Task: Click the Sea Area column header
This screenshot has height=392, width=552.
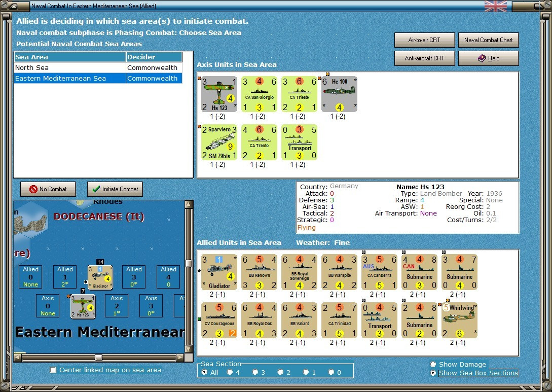Action: (70, 57)
